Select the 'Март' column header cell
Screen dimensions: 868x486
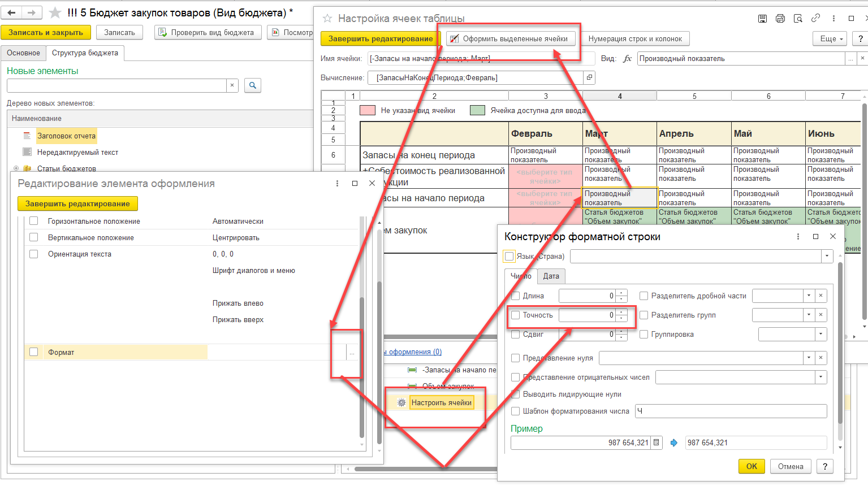point(619,134)
